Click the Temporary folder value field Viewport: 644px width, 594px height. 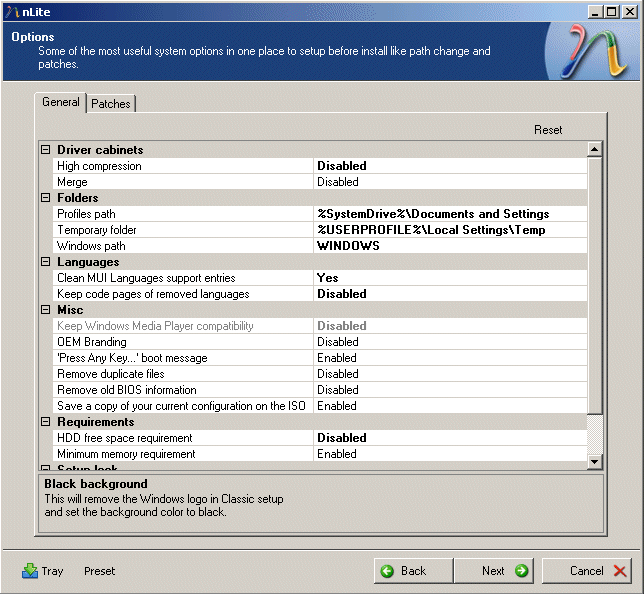(450, 230)
